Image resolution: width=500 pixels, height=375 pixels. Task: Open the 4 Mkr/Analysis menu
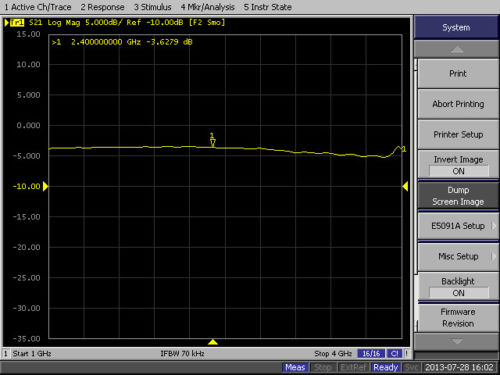pos(207,7)
